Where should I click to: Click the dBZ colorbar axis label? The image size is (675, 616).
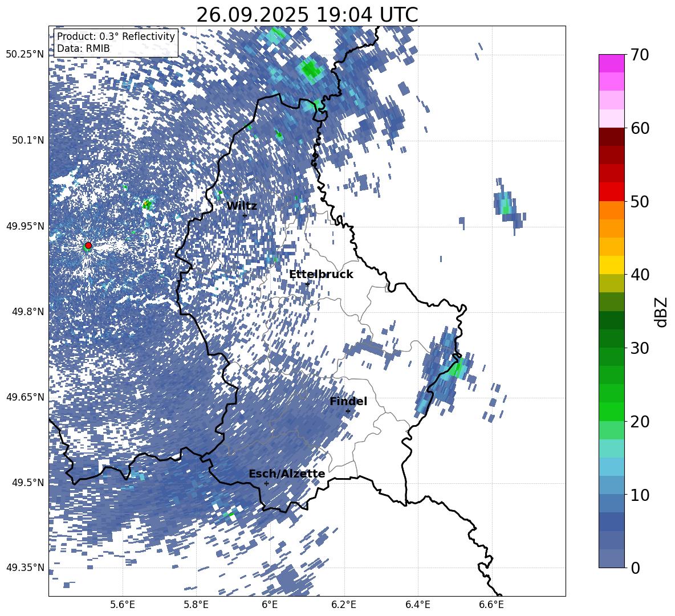661,312
